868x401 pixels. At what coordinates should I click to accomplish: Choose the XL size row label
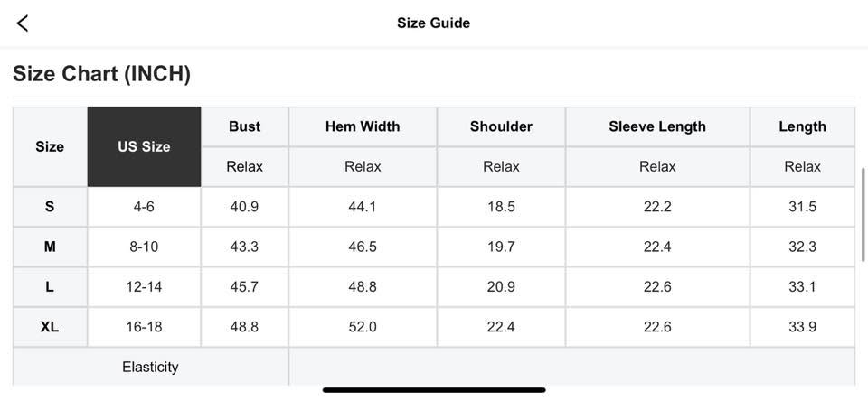point(50,327)
